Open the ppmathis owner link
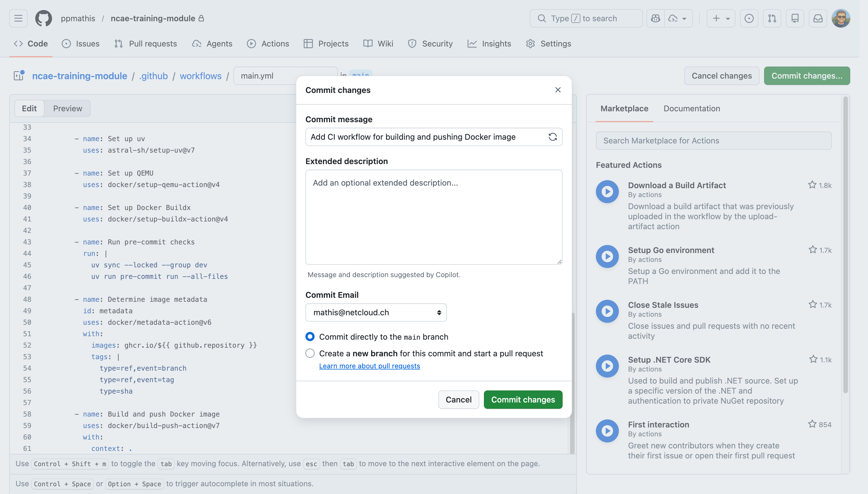The image size is (868, 494). (78, 18)
